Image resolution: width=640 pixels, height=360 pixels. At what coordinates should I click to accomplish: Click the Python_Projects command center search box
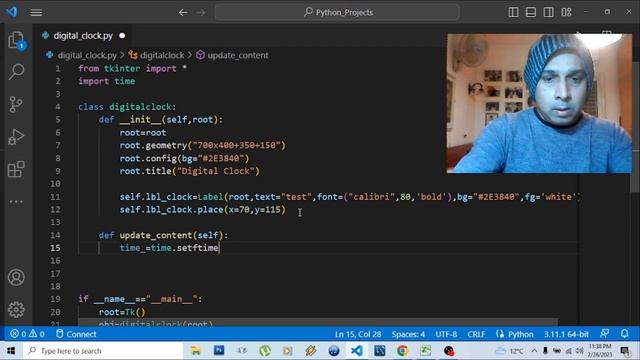337,12
